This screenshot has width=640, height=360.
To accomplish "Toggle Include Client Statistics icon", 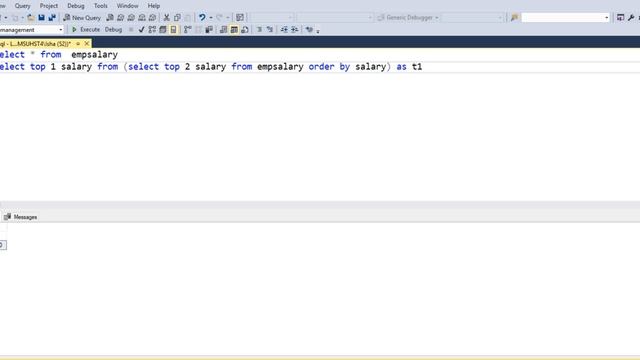I will 209,29.
